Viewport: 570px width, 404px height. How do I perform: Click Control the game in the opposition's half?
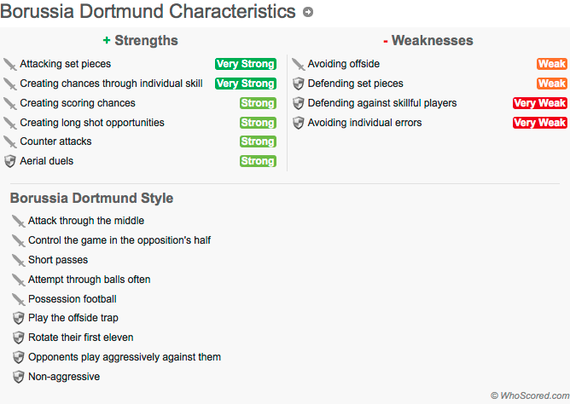click(x=120, y=240)
